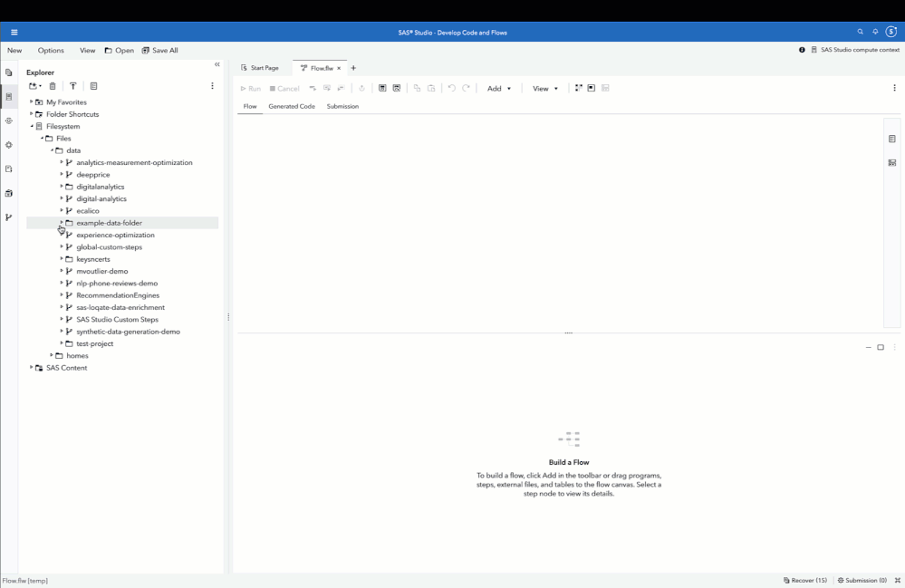This screenshot has width=905, height=588.
Task: Close the Flow.flw tab
Action: [x=339, y=68]
